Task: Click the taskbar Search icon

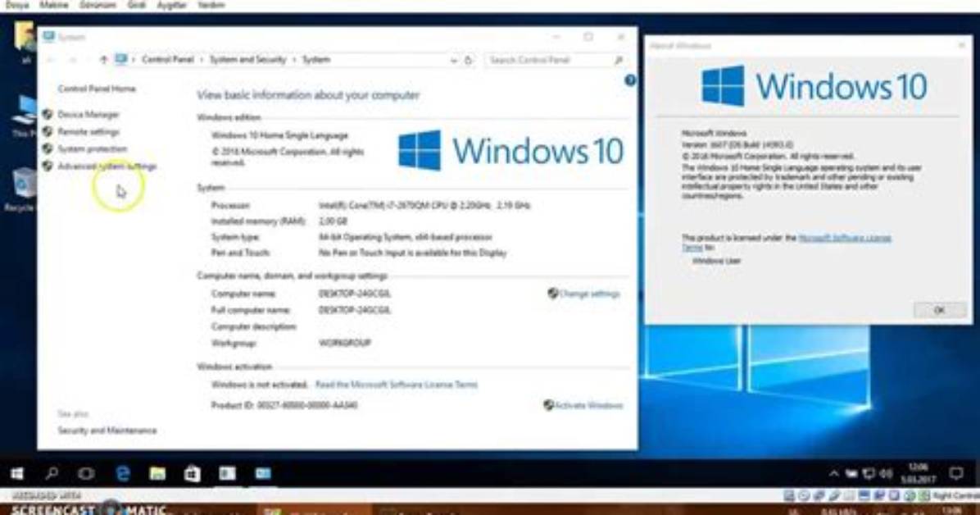Action: [52, 474]
